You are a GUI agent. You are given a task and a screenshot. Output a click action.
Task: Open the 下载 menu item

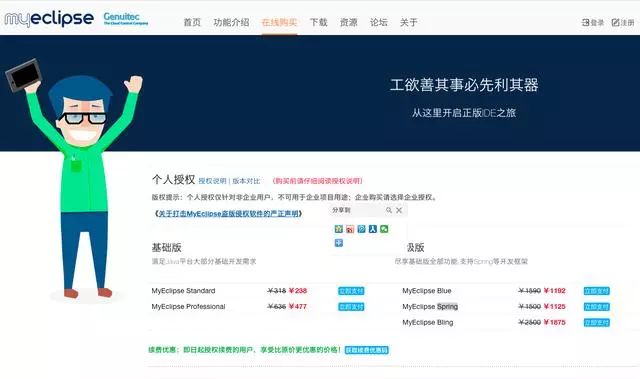318,22
